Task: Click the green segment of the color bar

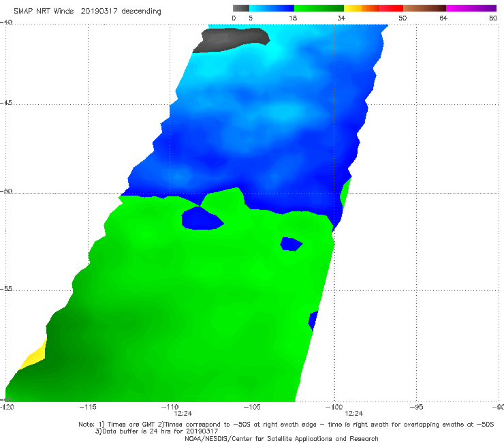Action: tap(319, 8)
